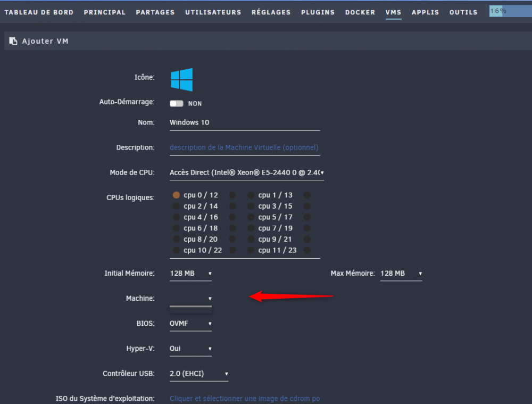Viewport: 532px width, 404px height.
Task: Click the CPUs logiques label
Action: tap(130, 197)
